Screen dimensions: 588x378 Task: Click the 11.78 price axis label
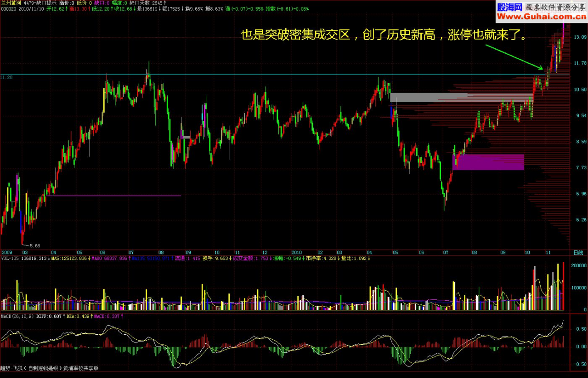579,63
